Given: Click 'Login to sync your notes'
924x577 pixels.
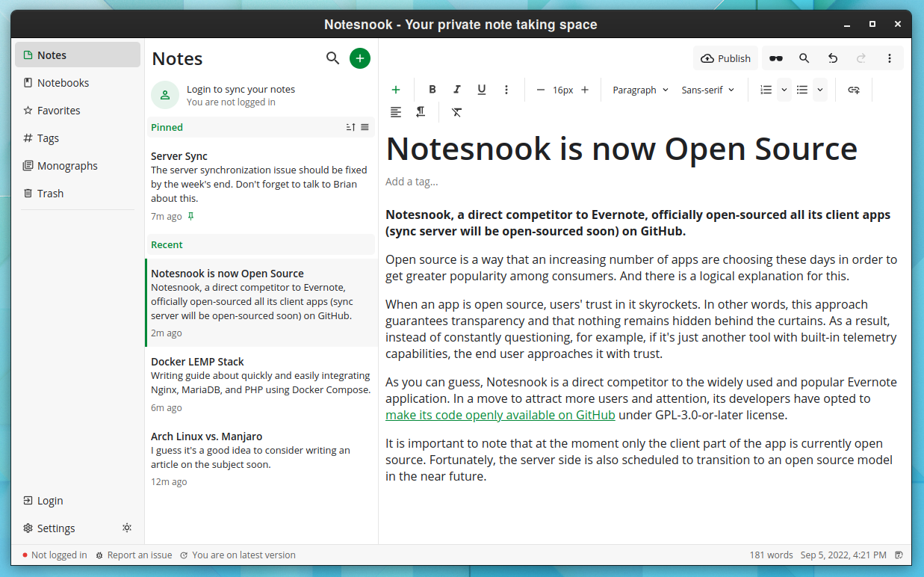Looking at the screenshot, I should click(241, 90).
